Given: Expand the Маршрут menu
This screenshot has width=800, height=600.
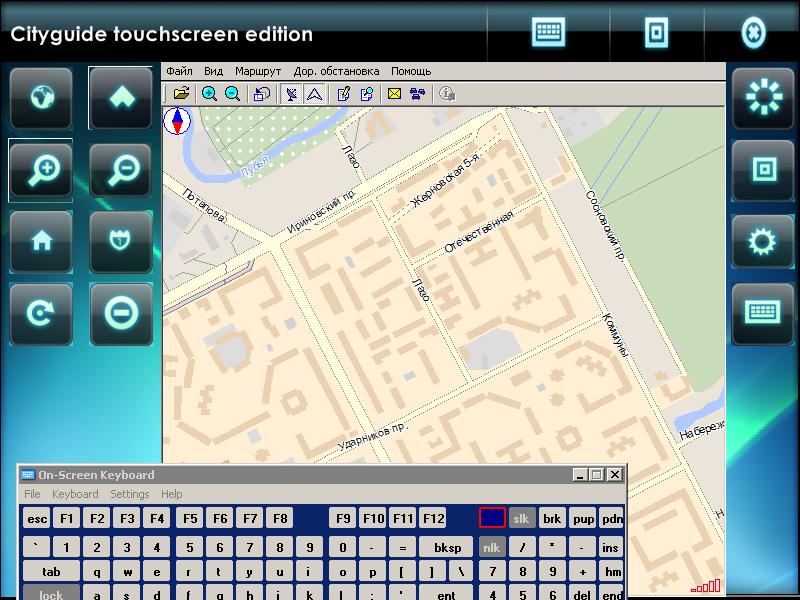Looking at the screenshot, I should click(258, 71).
